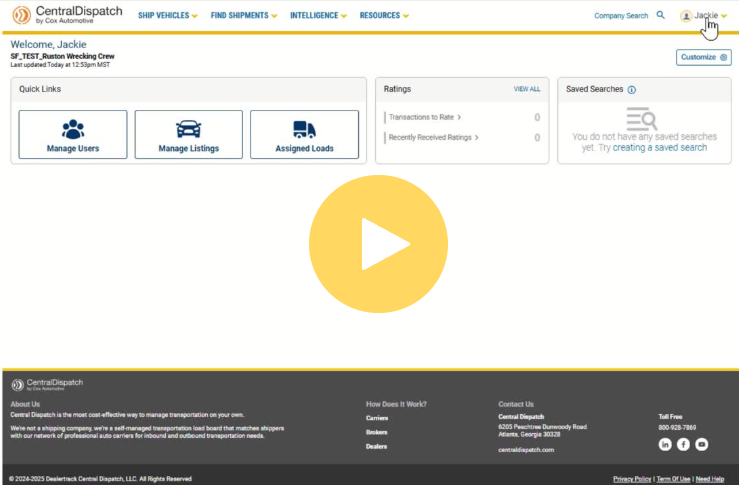Image resolution: width=739 pixels, height=487 pixels.
Task: Click the Jackie user avatar icon
Action: [x=686, y=16]
